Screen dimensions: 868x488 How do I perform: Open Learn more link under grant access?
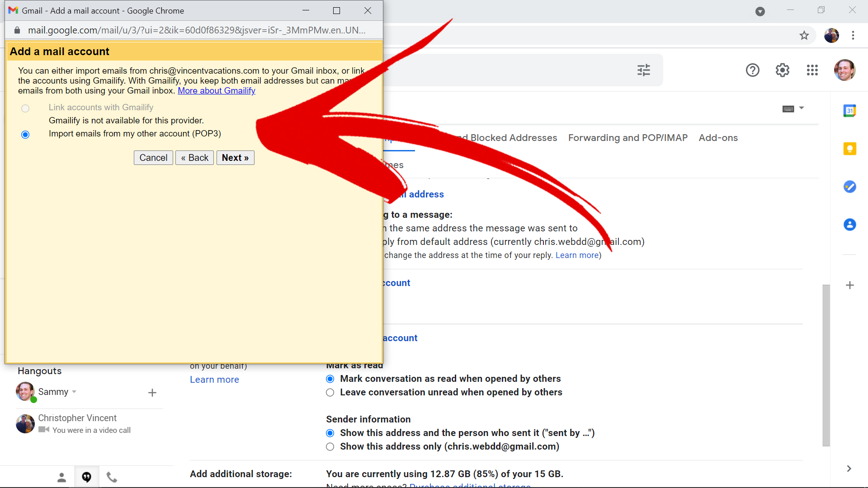click(214, 380)
